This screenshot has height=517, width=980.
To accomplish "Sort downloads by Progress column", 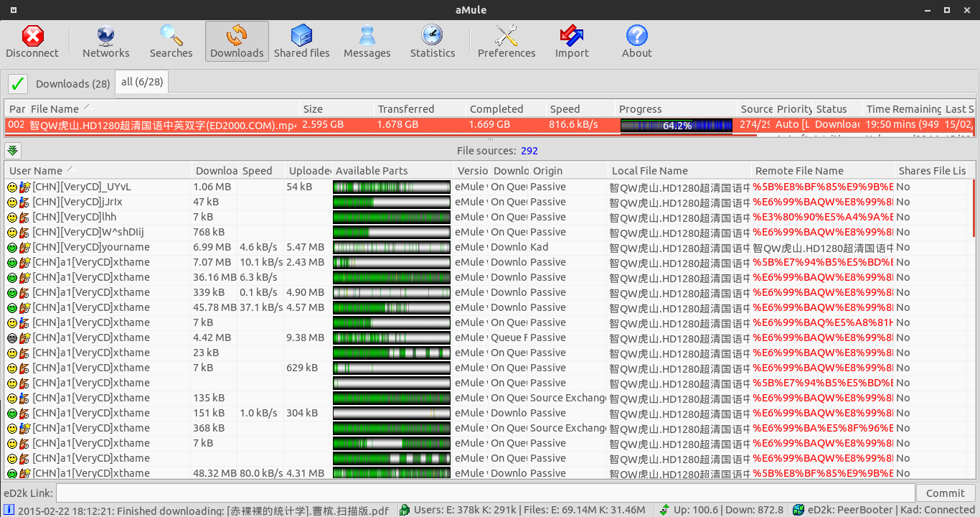I will click(676, 108).
